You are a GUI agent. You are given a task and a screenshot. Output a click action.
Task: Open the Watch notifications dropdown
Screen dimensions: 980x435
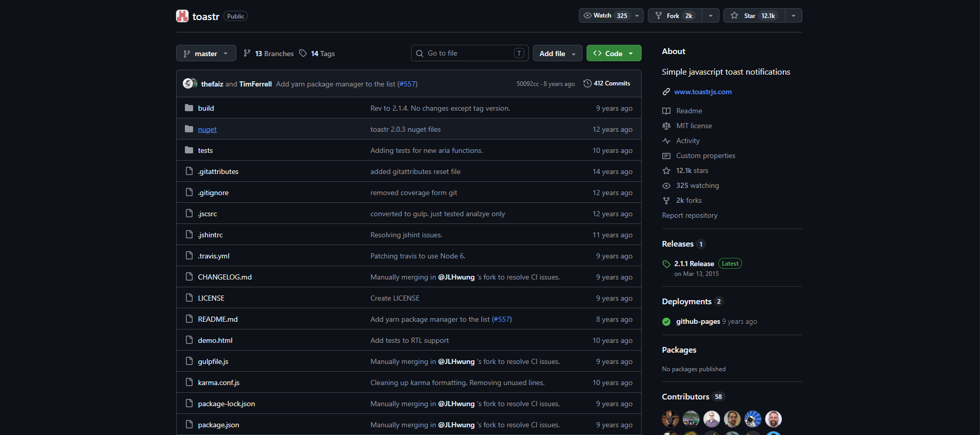(611, 15)
